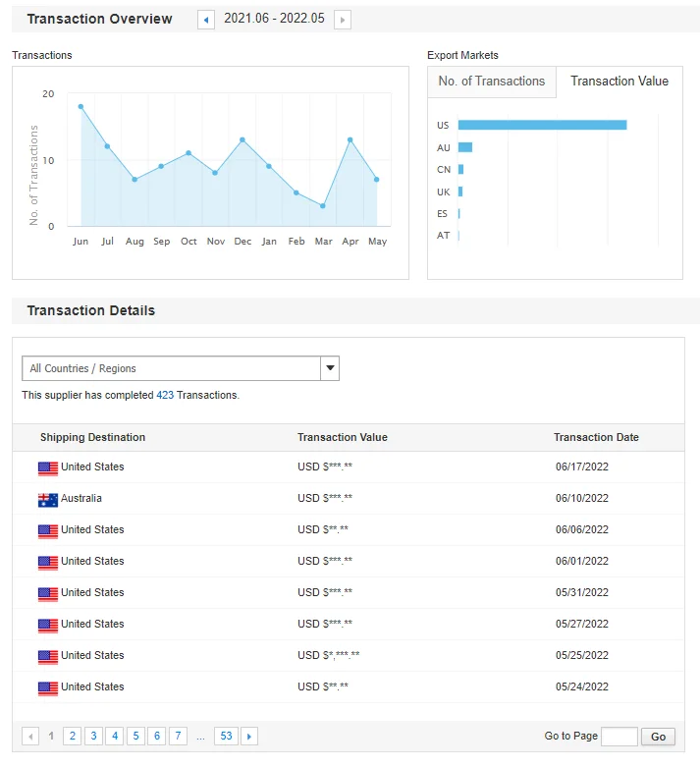Select the Transaction Value tab

click(x=619, y=82)
